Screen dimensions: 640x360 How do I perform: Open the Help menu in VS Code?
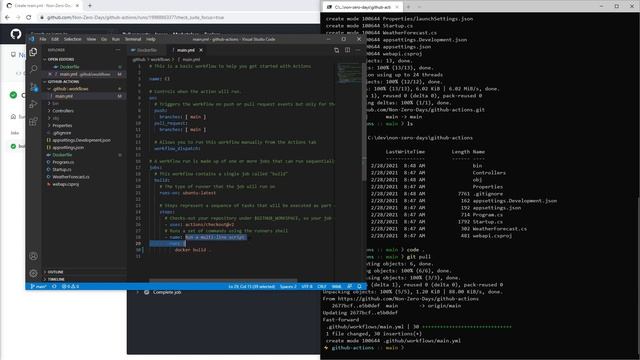tap(151, 39)
